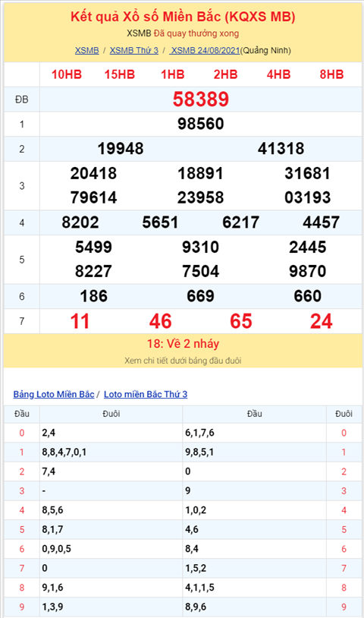The image size is (364, 618).
Task: Click fifth prize number 2445
Action: point(308,247)
